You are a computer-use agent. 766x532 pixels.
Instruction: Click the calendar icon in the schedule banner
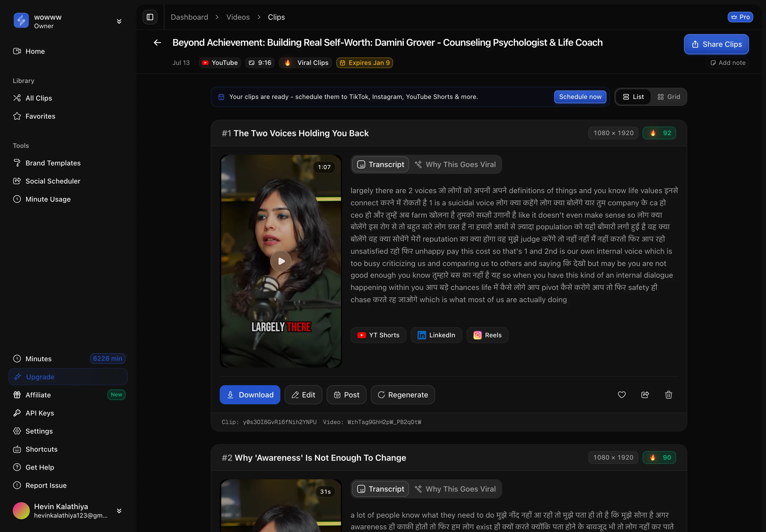pos(221,97)
